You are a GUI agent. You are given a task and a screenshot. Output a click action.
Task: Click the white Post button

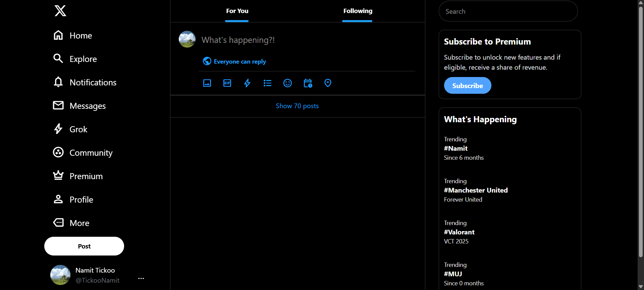pos(84,246)
